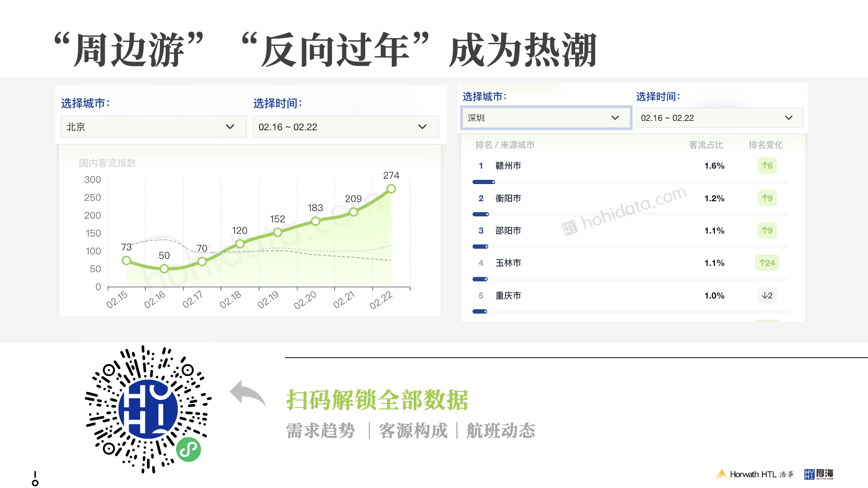Click the 50 data point on 02.16
Screen dimensions: 868x488
tap(164, 269)
